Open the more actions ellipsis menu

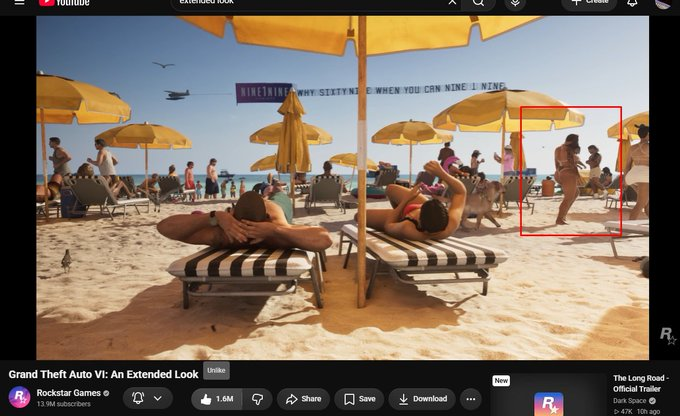(471, 399)
